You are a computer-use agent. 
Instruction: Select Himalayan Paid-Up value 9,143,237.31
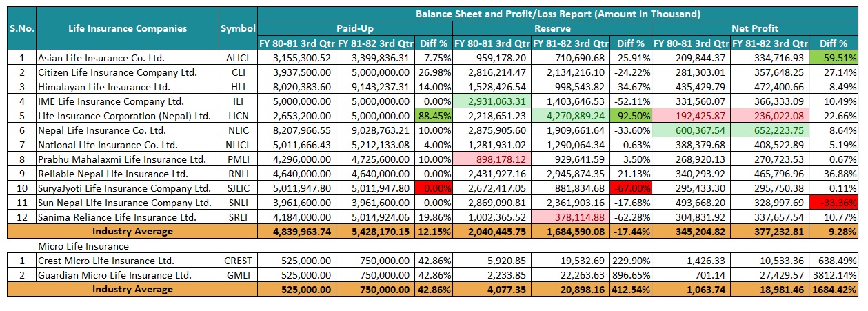(374, 86)
